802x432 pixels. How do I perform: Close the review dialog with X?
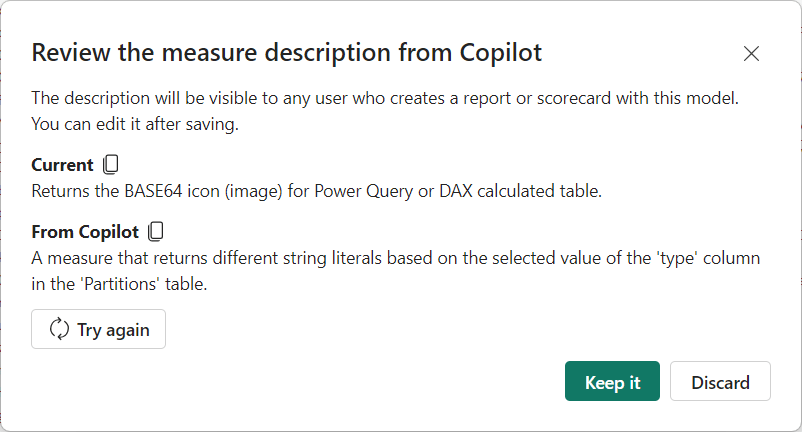(751, 54)
